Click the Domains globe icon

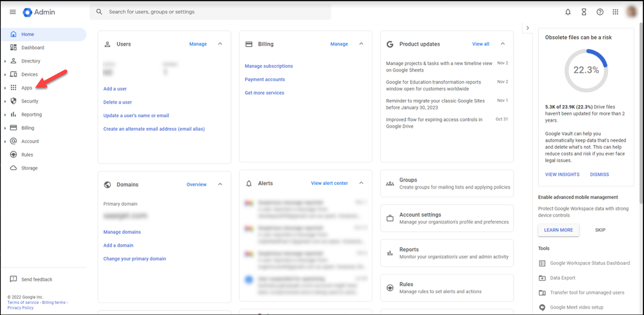tap(108, 185)
